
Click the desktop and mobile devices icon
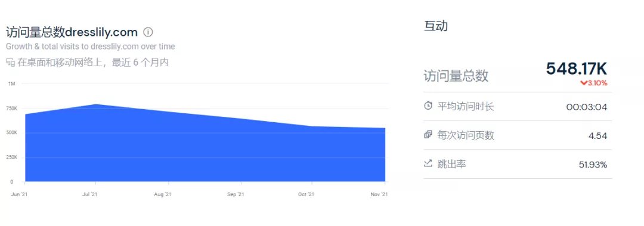pos(10,63)
